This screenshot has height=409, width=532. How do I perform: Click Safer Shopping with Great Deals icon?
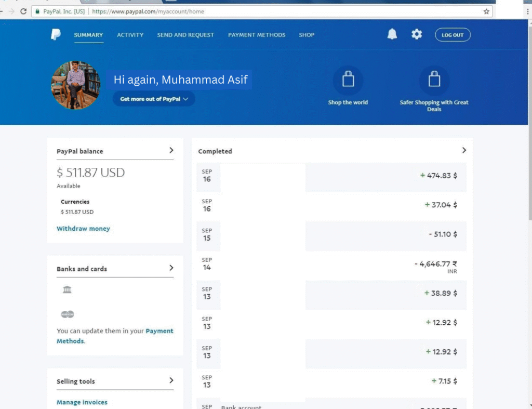coord(434,80)
